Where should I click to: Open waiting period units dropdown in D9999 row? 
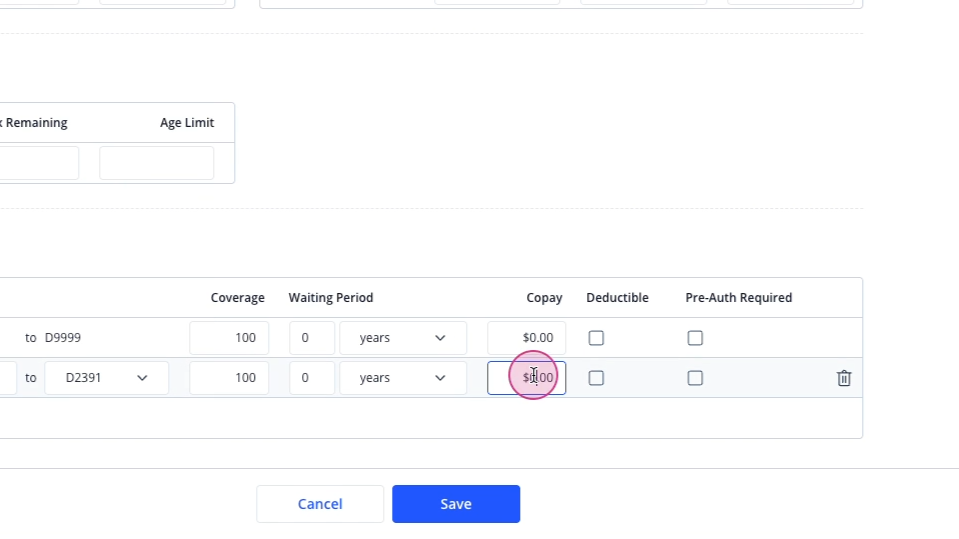pyautogui.click(x=403, y=338)
